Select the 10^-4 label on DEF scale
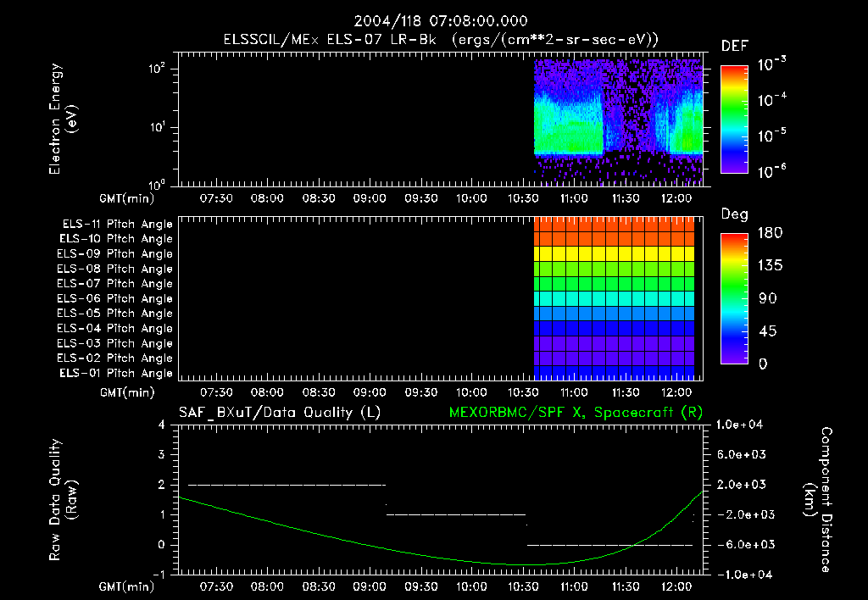 [x=771, y=100]
